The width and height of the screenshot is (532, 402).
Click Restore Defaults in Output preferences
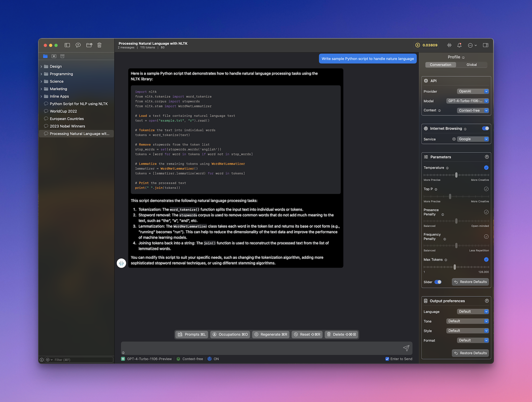click(x=470, y=353)
